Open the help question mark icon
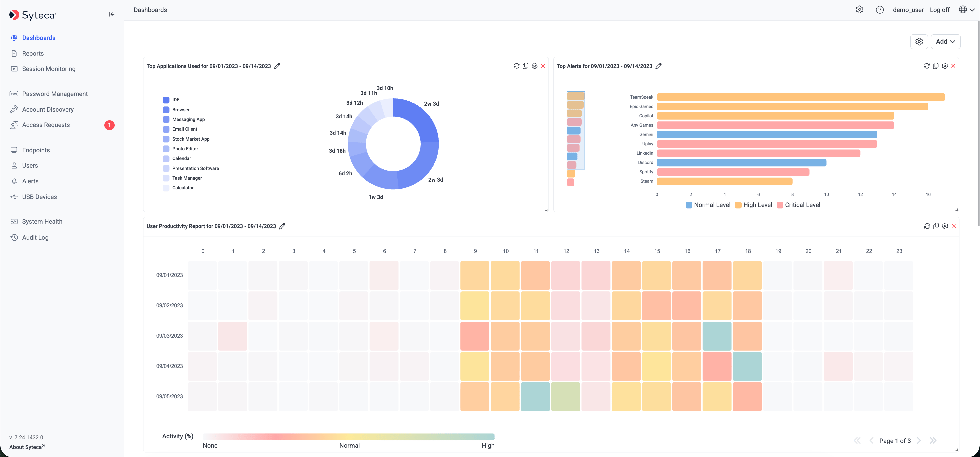 point(880,10)
